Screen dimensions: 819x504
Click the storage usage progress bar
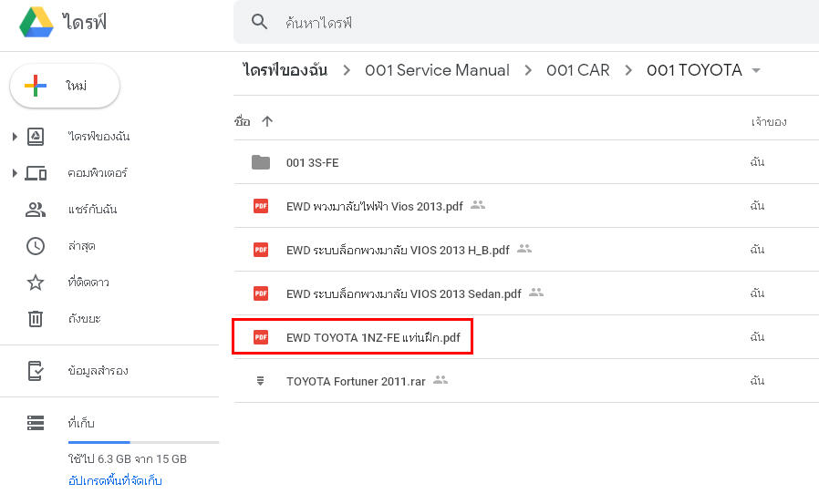[143, 442]
